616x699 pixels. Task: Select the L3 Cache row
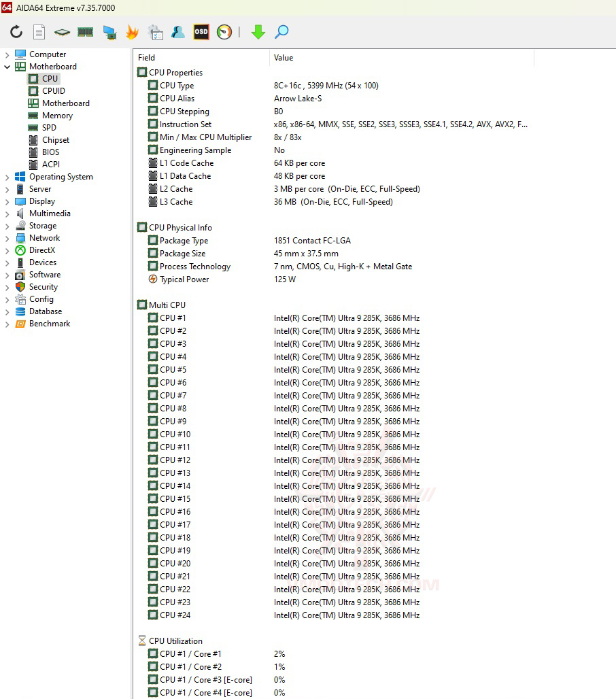point(333,201)
